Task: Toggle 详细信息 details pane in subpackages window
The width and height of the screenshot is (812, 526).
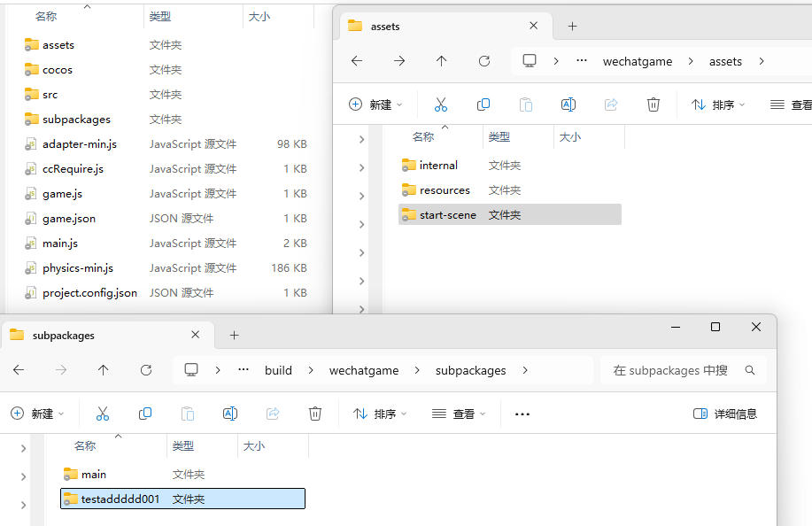Action: click(725, 414)
